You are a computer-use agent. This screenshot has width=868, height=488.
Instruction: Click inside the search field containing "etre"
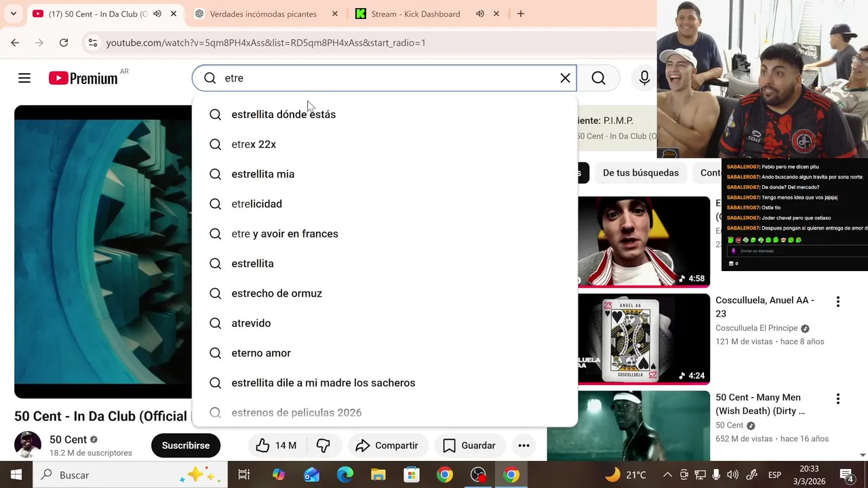pos(384,78)
